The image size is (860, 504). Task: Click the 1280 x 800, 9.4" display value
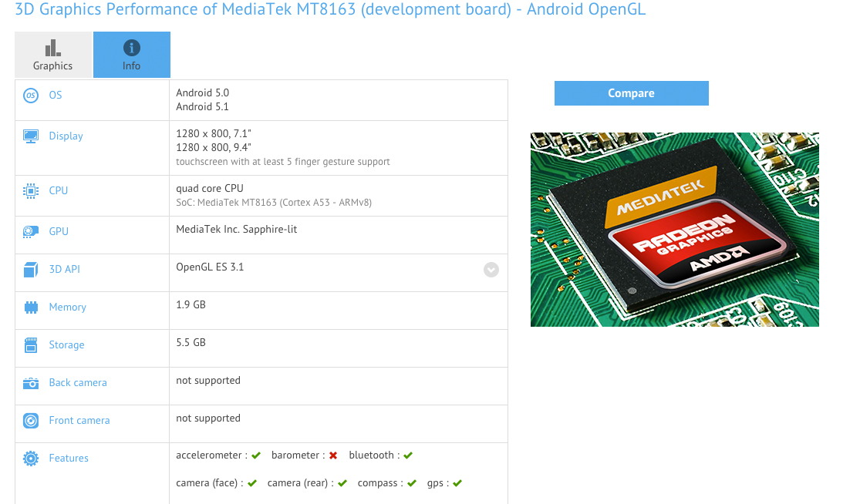click(214, 147)
